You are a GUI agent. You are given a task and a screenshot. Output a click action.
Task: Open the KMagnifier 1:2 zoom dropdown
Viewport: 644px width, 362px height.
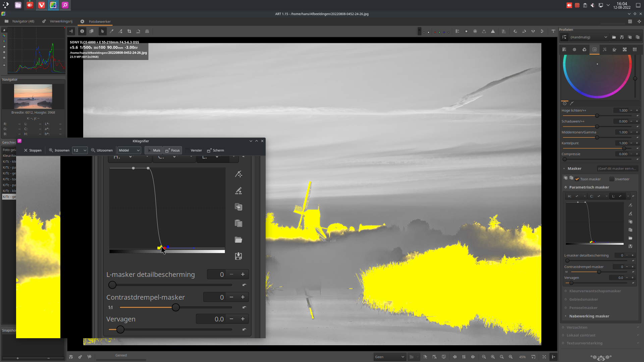click(80, 150)
